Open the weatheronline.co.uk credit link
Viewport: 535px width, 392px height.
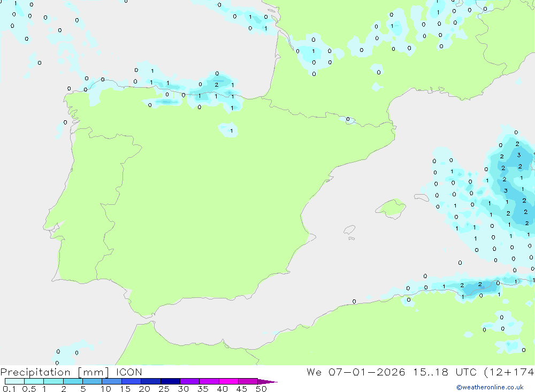490,387
